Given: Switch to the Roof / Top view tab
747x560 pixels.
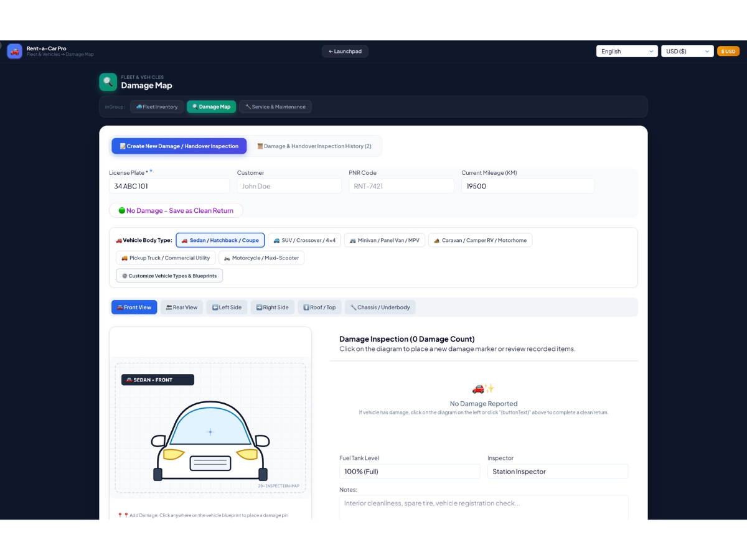Looking at the screenshot, I should pos(320,307).
